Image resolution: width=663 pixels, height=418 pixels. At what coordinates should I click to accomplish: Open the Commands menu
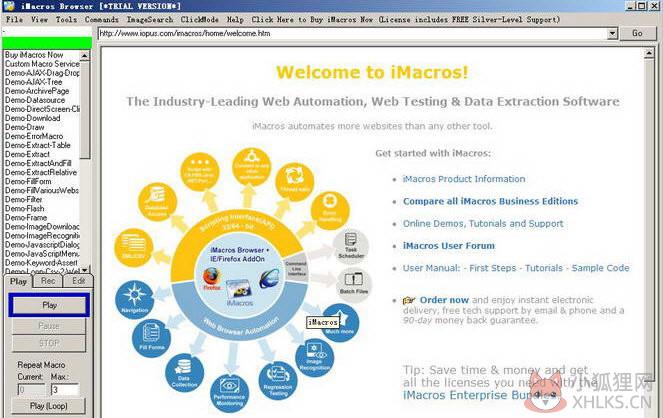(x=101, y=19)
